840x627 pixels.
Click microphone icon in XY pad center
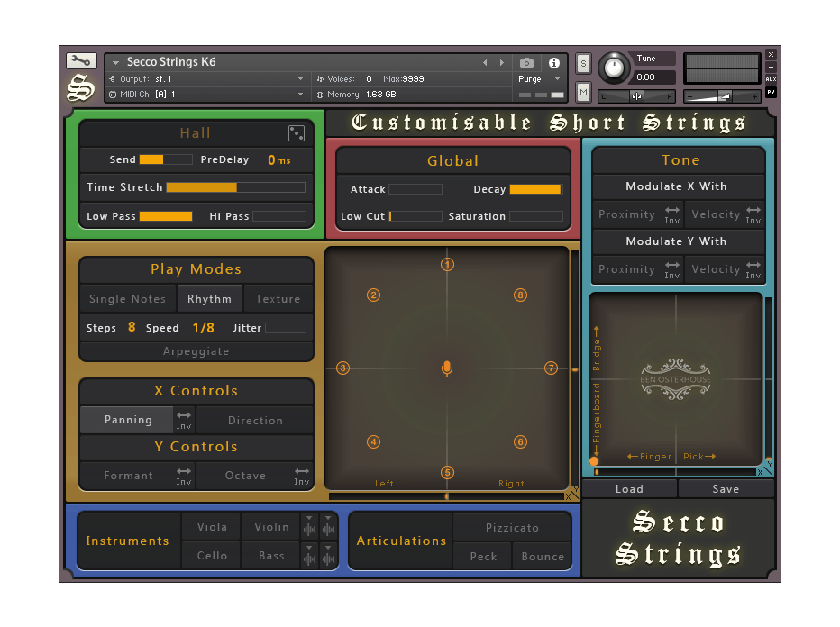click(x=447, y=369)
